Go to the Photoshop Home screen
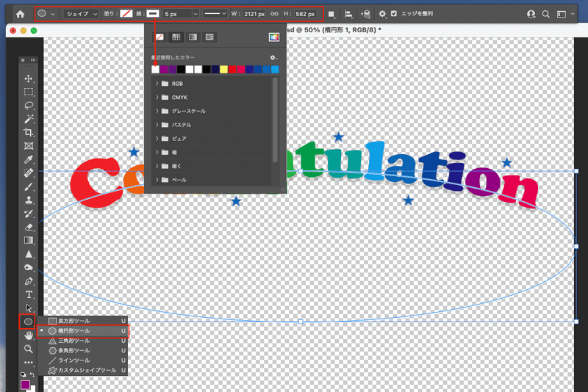 pyautogui.click(x=21, y=14)
